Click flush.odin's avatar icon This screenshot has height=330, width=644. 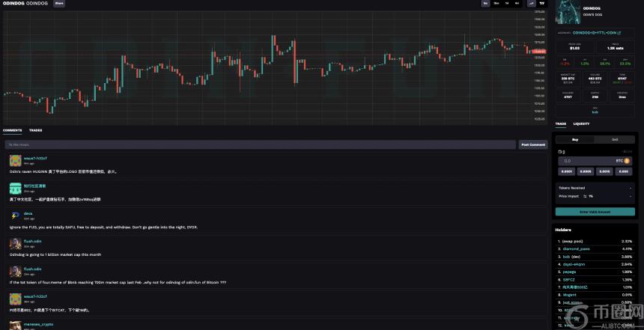click(15, 243)
